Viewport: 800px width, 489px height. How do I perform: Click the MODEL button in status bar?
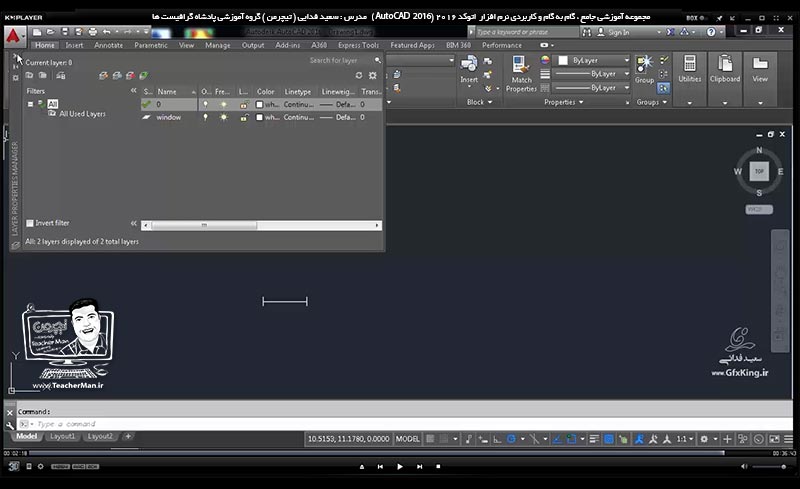[x=408, y=439]
